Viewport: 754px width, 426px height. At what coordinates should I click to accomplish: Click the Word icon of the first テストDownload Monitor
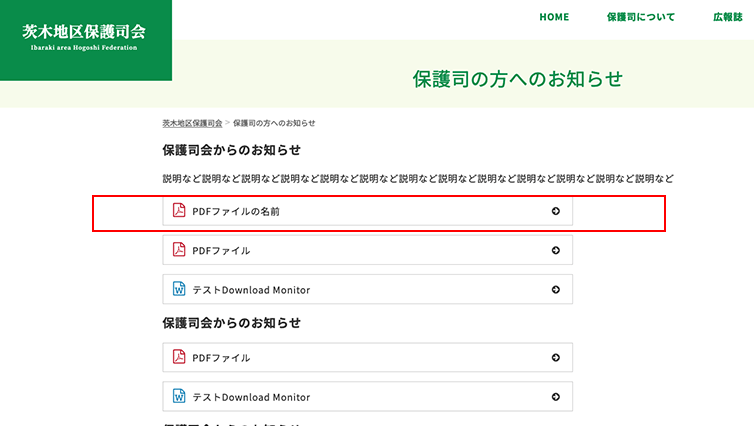click(x=180, y=290)
